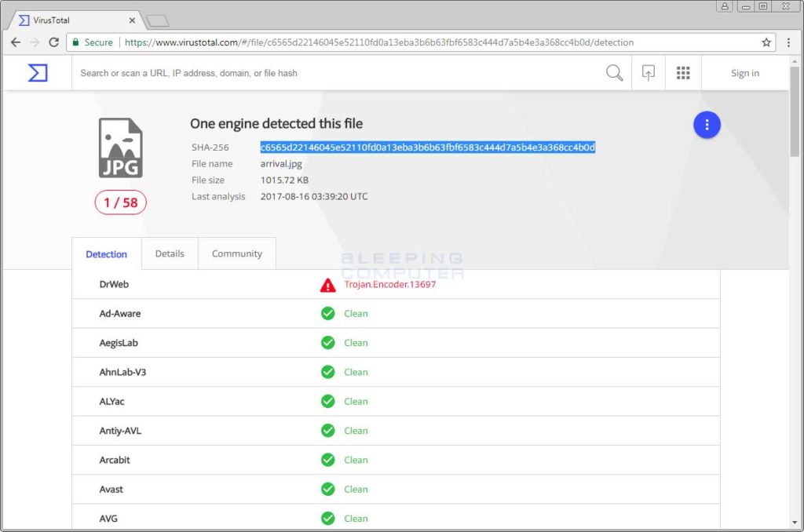Click the Trojan.Encoder.13697 detection result
Screen dimensions: 804x532
[389, 285]
